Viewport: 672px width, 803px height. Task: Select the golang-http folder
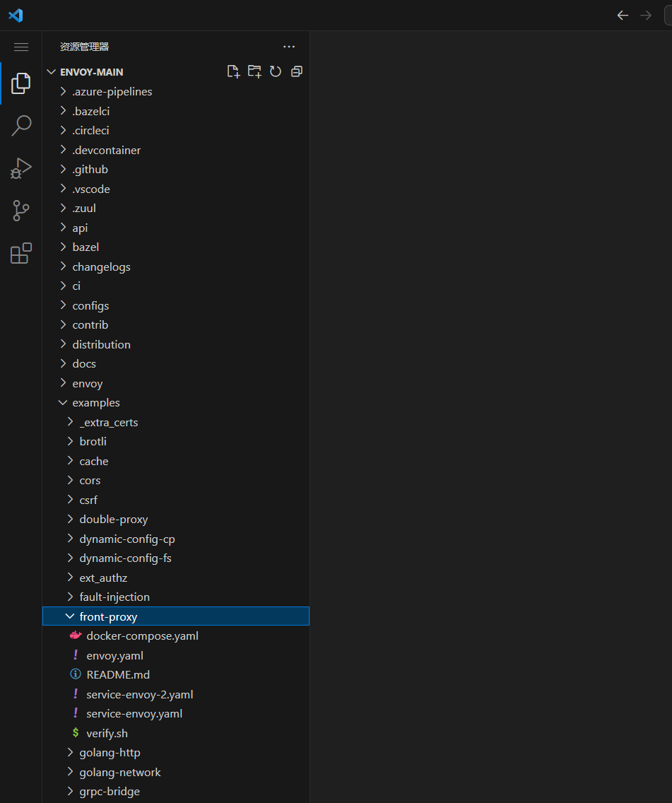176,752
